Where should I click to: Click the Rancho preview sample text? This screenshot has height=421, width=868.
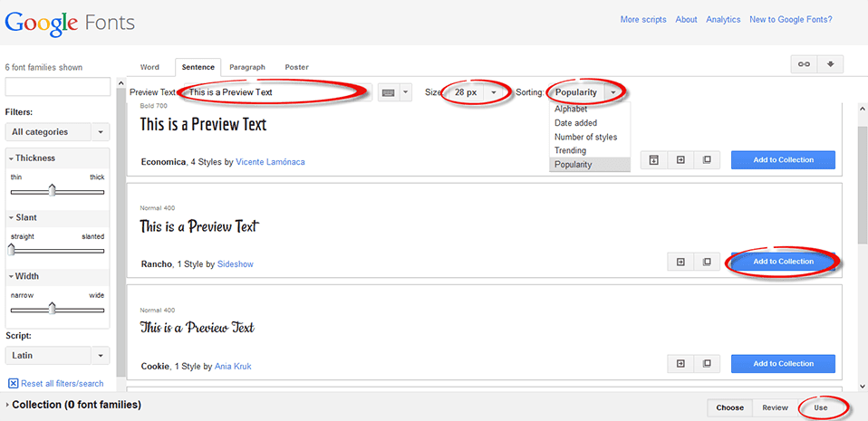(199, 226)
